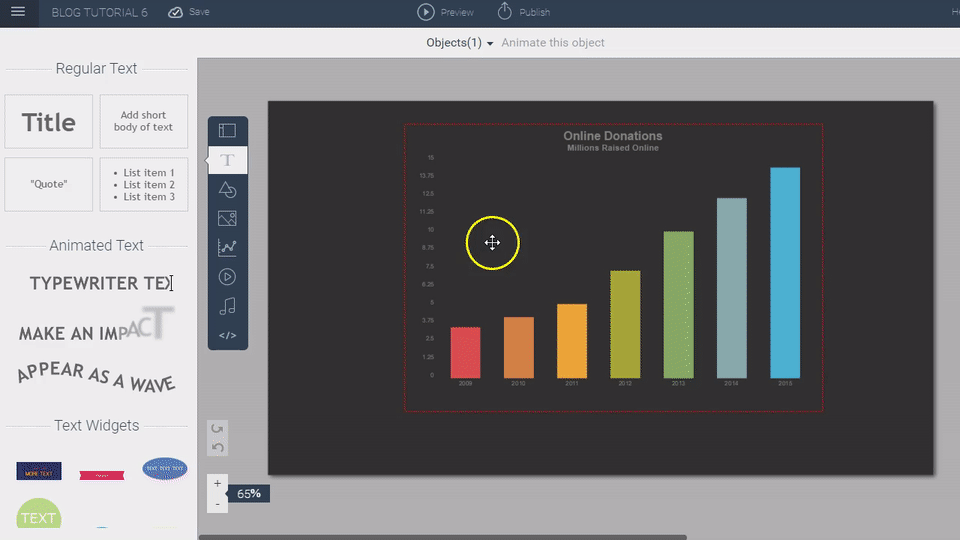Select the yellow-orange 2011 bar
Viewport: 960px width, 540px height.
(x=572, y=341)
